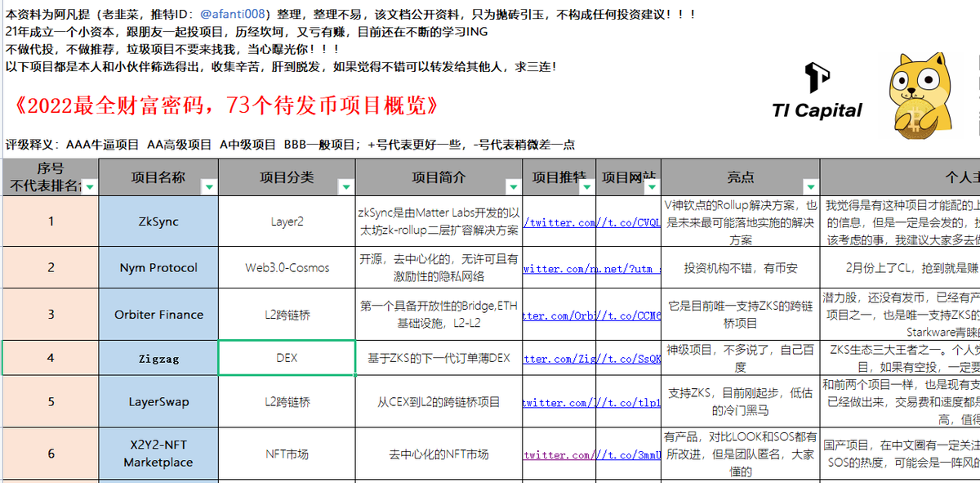
Task: Select the 项目分类 header cell
Action: [x=287, y=177]
